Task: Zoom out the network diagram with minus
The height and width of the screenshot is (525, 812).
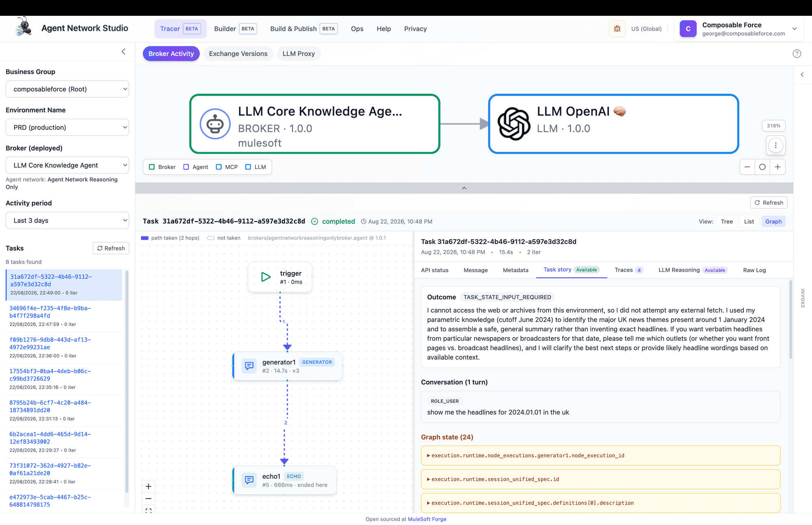Action: [x=747, y=167]
